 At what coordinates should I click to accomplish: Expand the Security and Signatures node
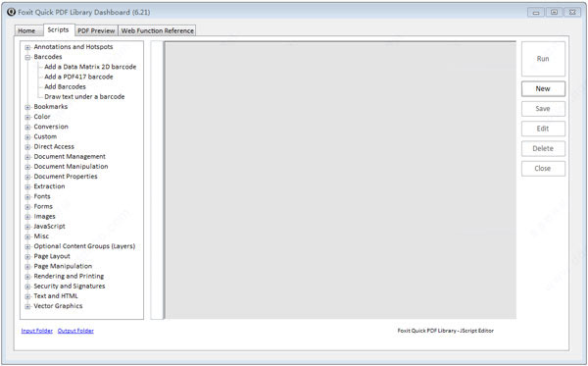point(27,287)
